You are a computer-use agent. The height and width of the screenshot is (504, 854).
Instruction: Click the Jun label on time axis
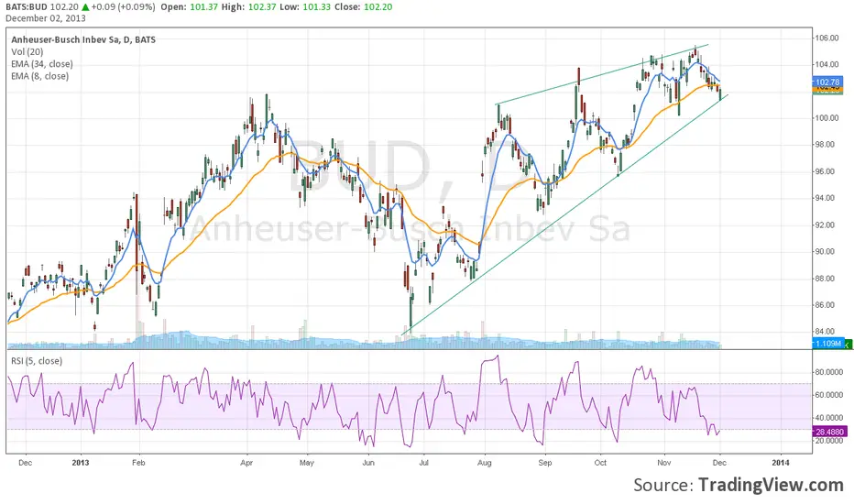(368, 463)
